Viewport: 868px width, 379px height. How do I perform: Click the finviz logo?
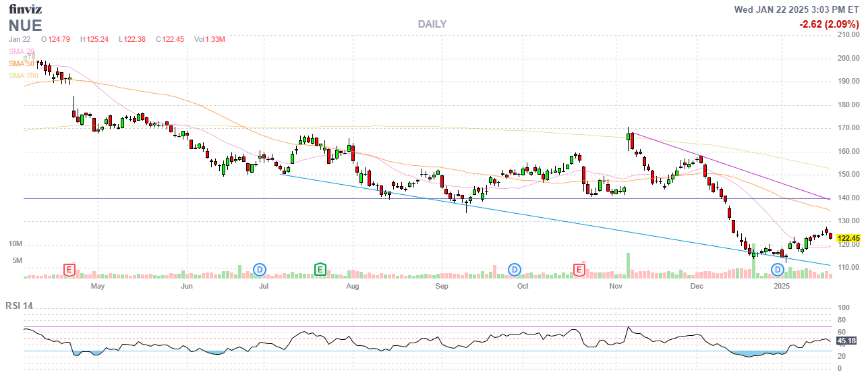point(25,10)
